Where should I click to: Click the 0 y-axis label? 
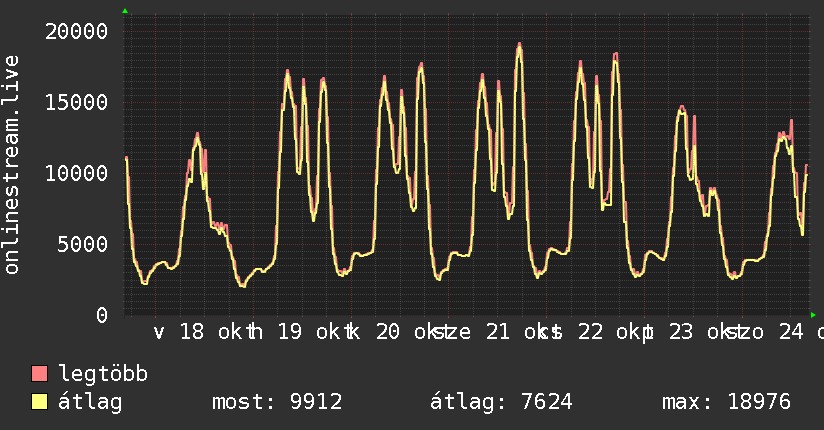102,315
